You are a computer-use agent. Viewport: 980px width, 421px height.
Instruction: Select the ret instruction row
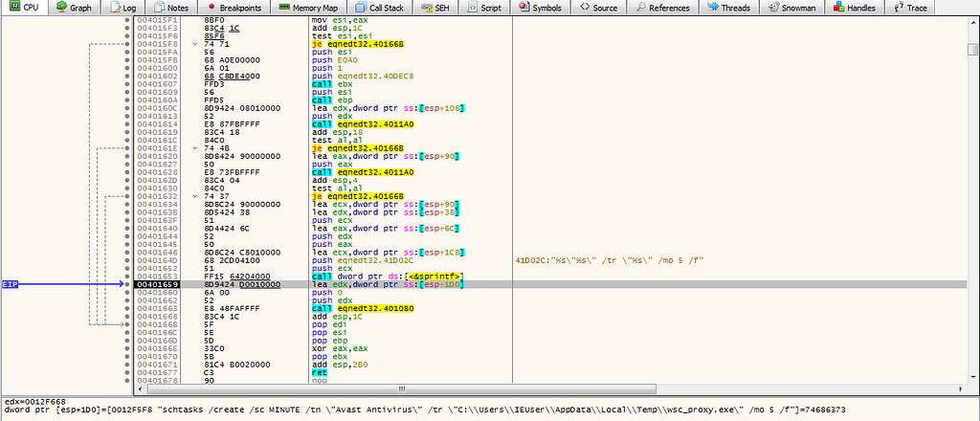coord(319,372)
